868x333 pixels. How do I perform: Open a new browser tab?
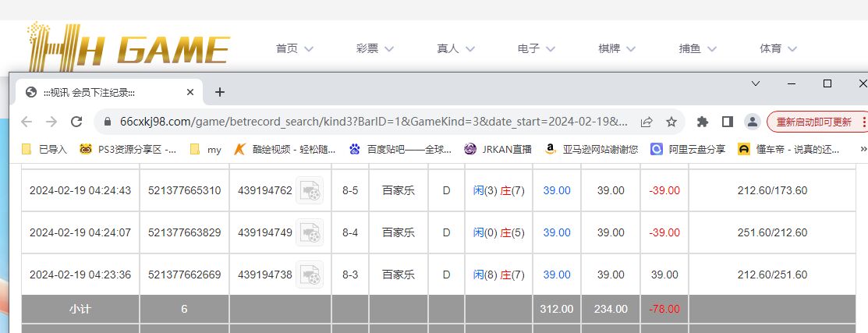(x=220, y=92)
